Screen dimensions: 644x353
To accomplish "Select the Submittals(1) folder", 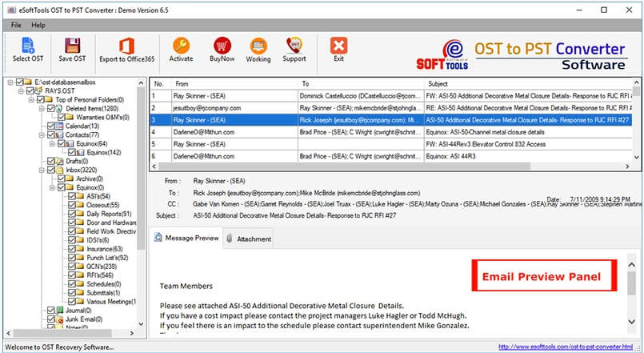I will 103,293.
